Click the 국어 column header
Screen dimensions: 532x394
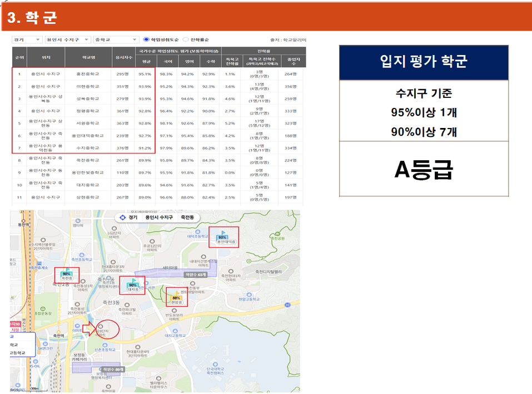click(168, 61)
